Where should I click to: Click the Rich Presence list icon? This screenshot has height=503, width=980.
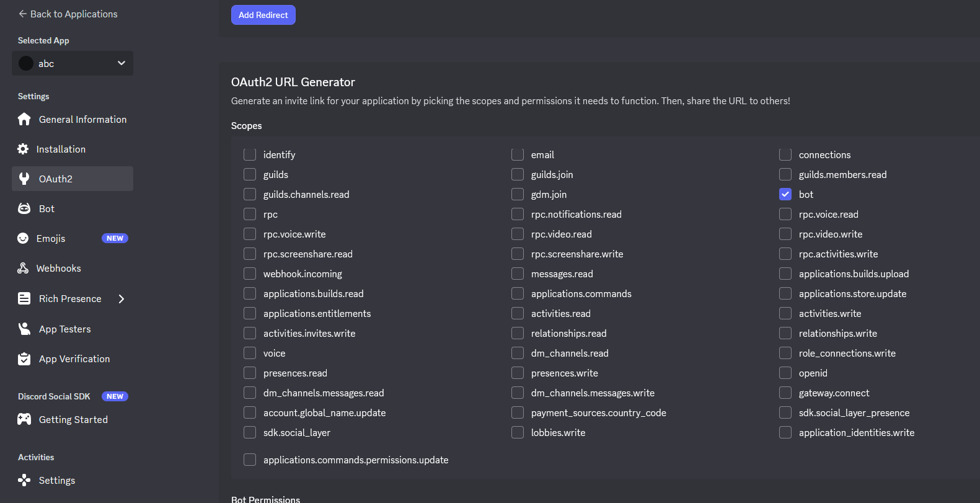24,298
